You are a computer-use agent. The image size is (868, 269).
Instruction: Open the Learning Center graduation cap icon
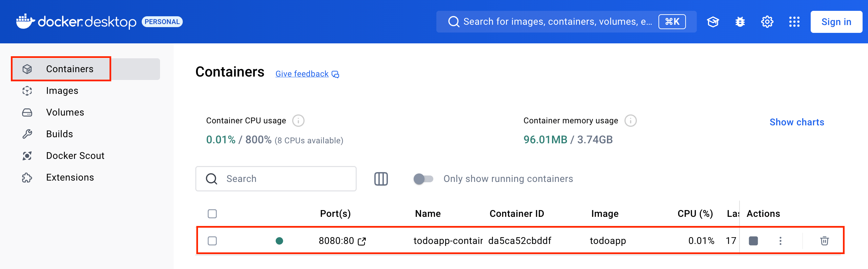coord(713,22)
